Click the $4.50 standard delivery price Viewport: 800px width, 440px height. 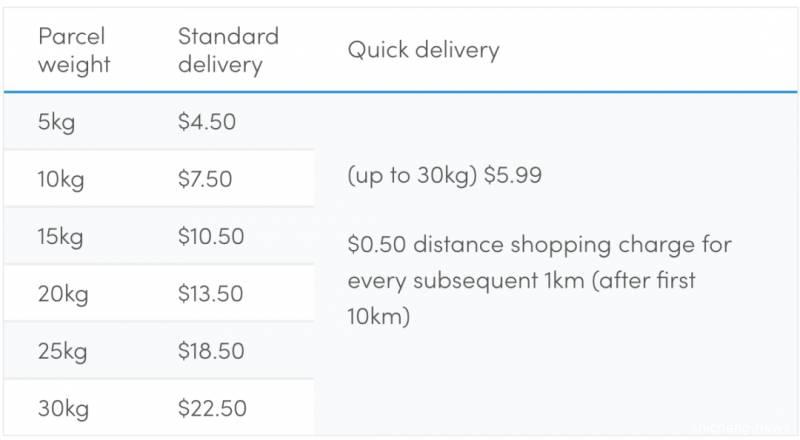tap(207, 122)
